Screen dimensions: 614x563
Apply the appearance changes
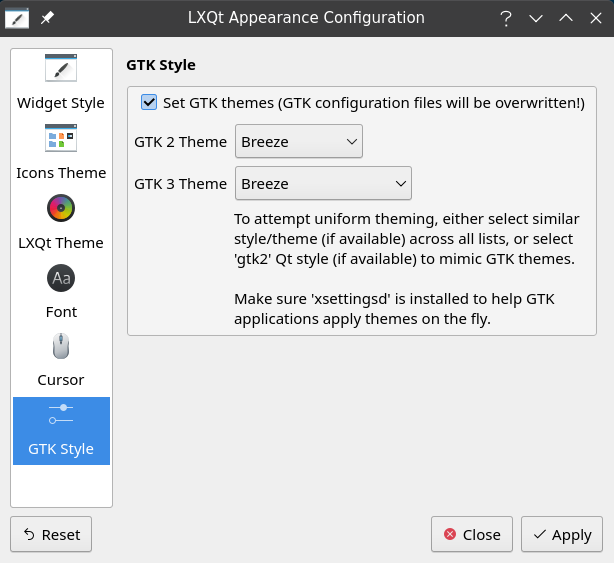pyautogui.click(x=562, y=534)
